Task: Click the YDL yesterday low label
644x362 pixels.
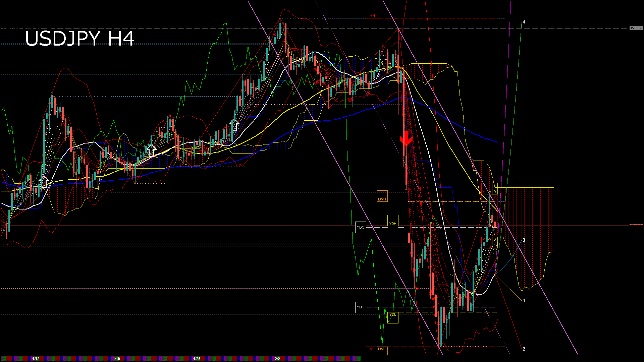Action: 393,314
